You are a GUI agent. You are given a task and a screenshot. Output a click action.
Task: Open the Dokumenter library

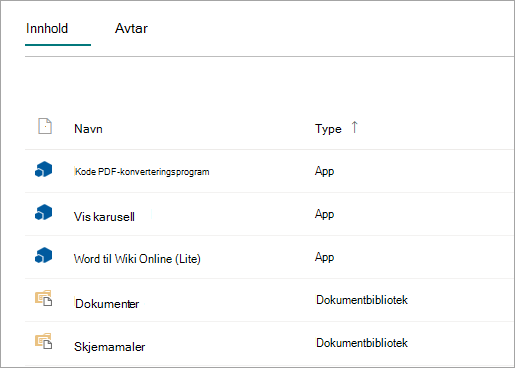tap(107, 304)
